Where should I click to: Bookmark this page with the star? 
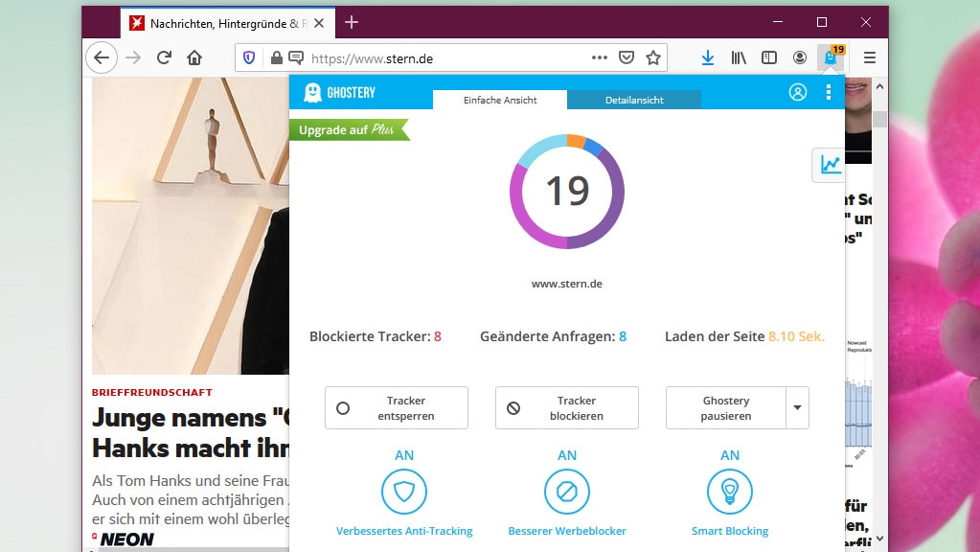click(x=653, y=58)
